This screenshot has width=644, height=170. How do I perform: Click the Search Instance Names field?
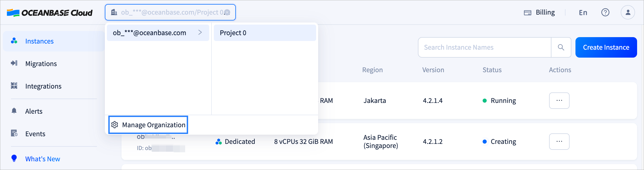(x=484, y=47)
